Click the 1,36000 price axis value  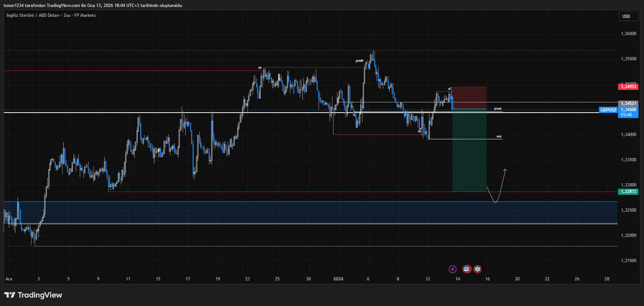[628, 34]
